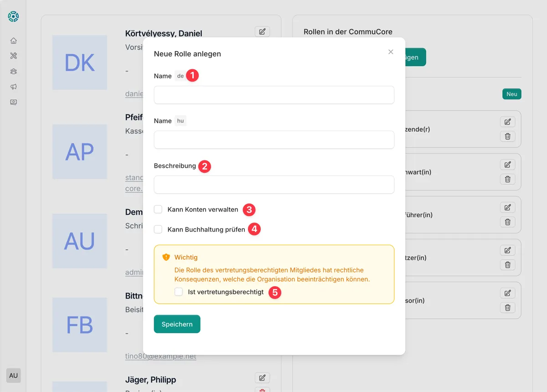Open the finance money icon in the sidebar

tap(13, 102)
